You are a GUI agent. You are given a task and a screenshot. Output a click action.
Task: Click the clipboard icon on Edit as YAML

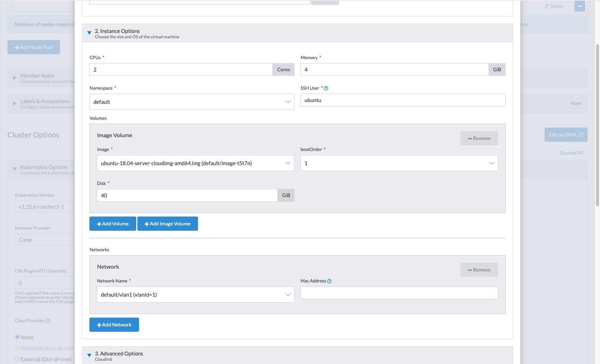[581, 135]
